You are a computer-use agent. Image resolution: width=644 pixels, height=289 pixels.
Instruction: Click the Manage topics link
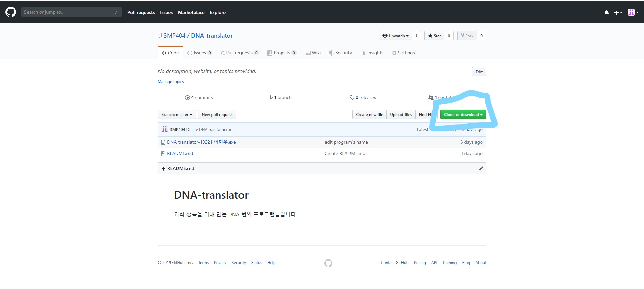171,82
